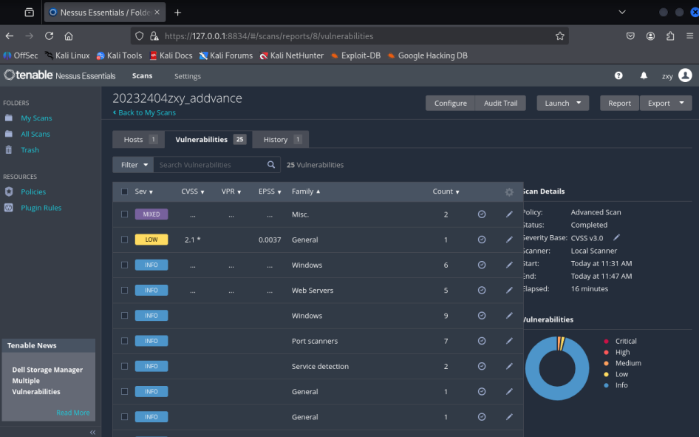This screenshot has width=700, height=437.
Task: Collapse the sidebar with double chevron
Action: (92, 432)
